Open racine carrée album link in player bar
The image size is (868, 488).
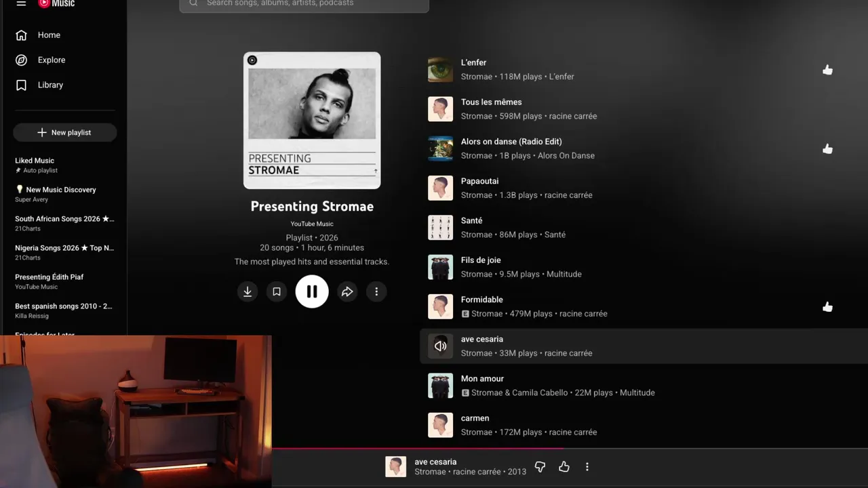click(x=477, y=472)
